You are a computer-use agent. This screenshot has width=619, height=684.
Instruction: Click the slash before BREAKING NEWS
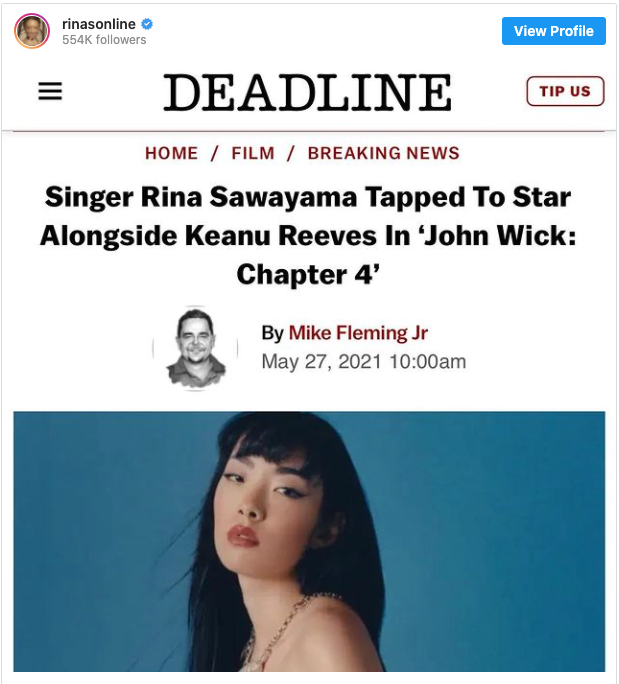[x=291, y=153]
